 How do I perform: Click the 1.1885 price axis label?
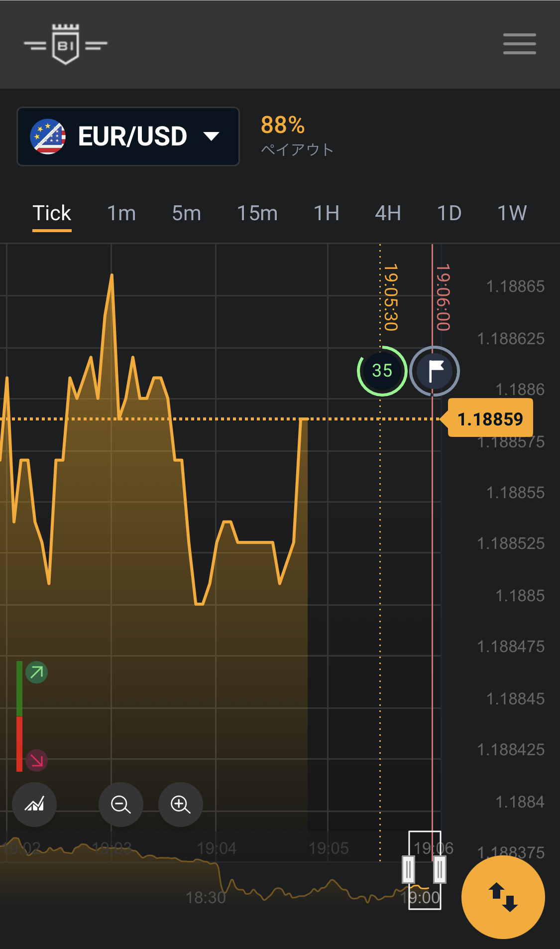pyautogui.click(x=520, y=595)
